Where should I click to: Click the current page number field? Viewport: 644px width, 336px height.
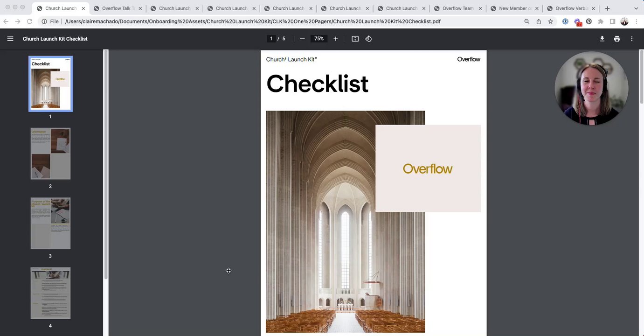(x=271, y=39)
